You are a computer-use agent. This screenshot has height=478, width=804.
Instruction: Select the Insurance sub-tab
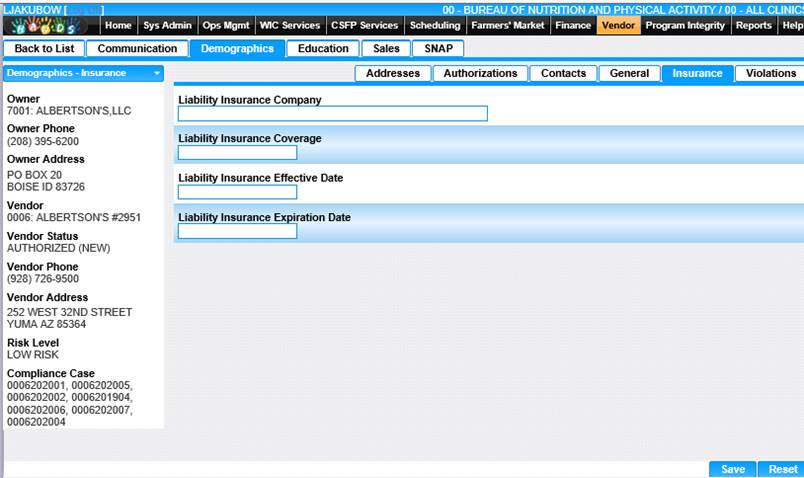point(697,74)
